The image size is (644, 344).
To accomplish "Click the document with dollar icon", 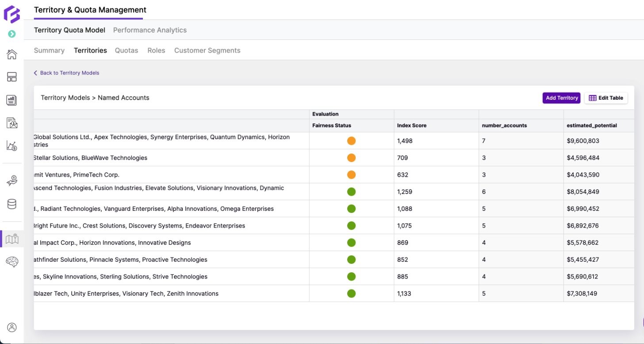I will (x=12, y=123).
